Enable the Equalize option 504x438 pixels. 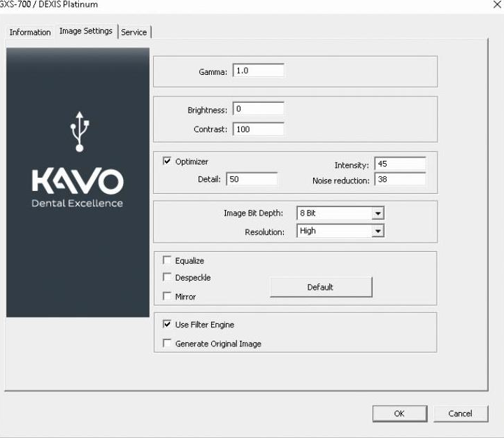167,261
